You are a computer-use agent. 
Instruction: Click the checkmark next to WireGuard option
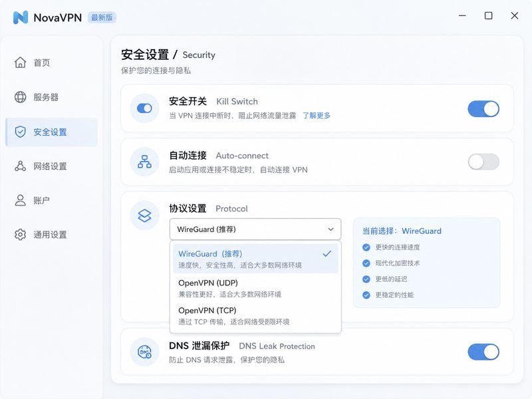327,254
